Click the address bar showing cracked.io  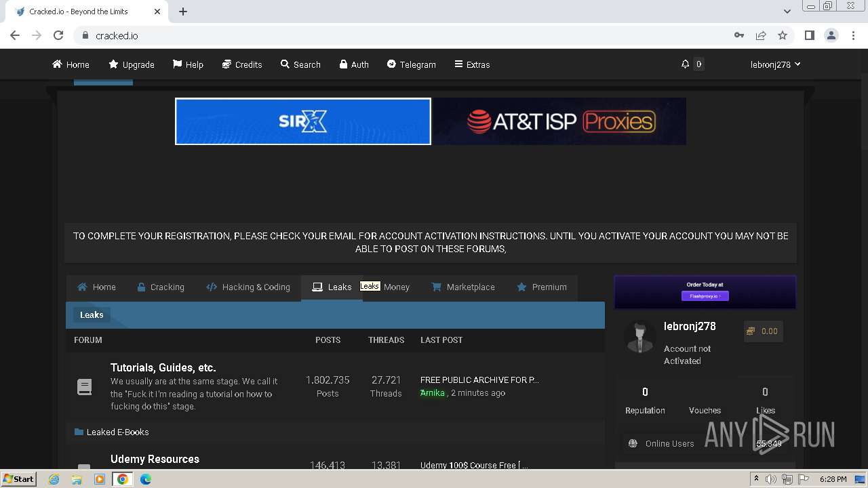(400, 35)
